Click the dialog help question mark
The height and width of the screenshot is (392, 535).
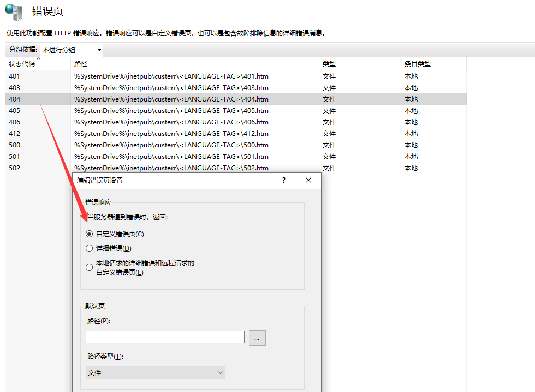pos(283,181)
